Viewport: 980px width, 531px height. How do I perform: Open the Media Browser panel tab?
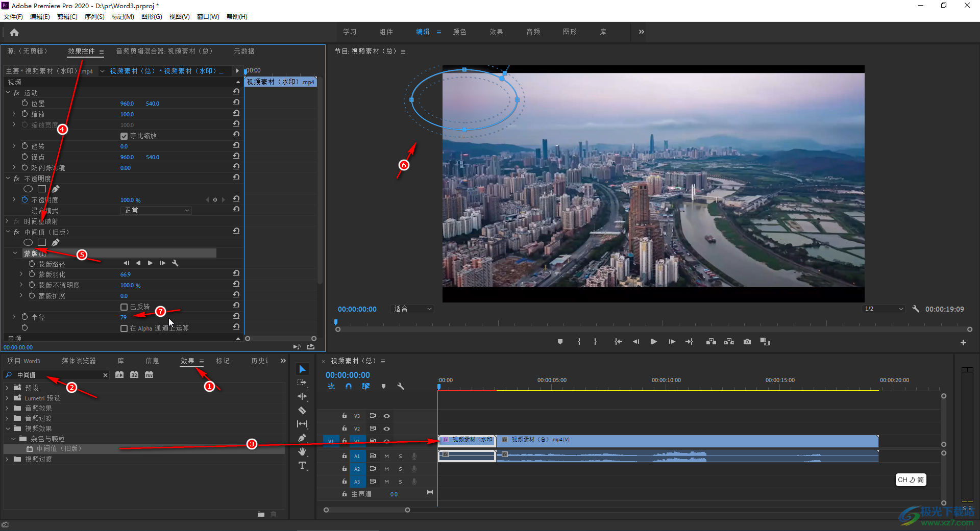[x=79, y=361]
